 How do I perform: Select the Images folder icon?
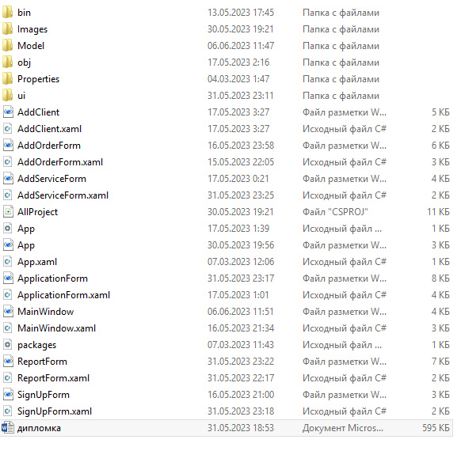(x=8, y=29)
